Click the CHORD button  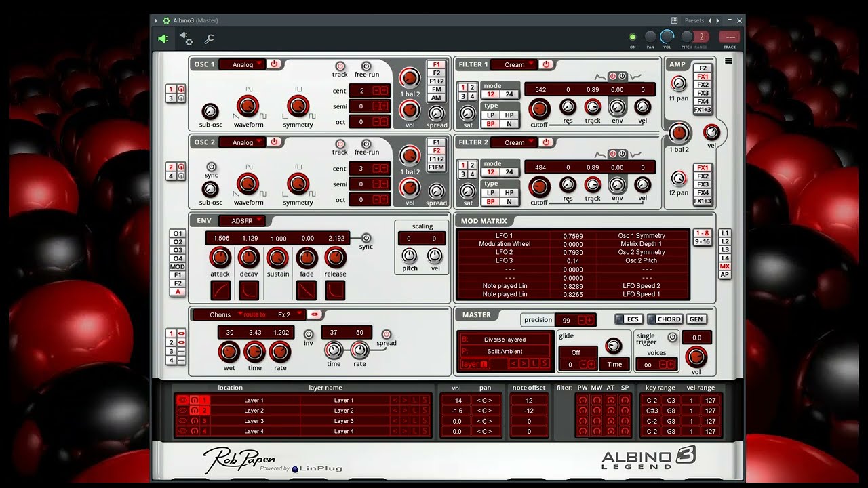(x=668, y=319)
